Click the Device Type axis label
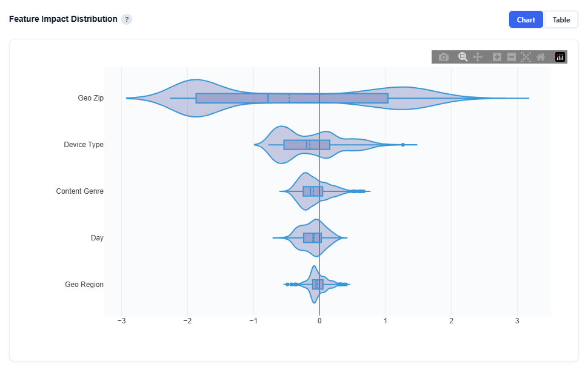Screen dimensions: 588x373 (x=84, y=145)
